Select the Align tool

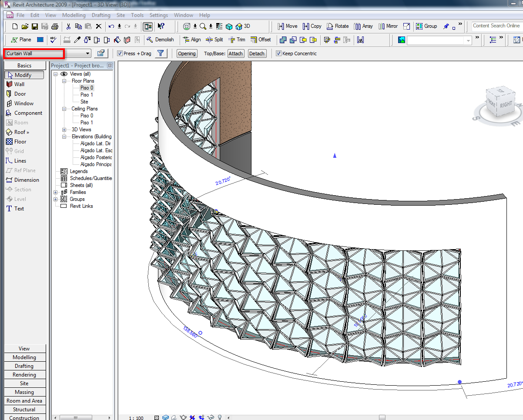[191, 40]
